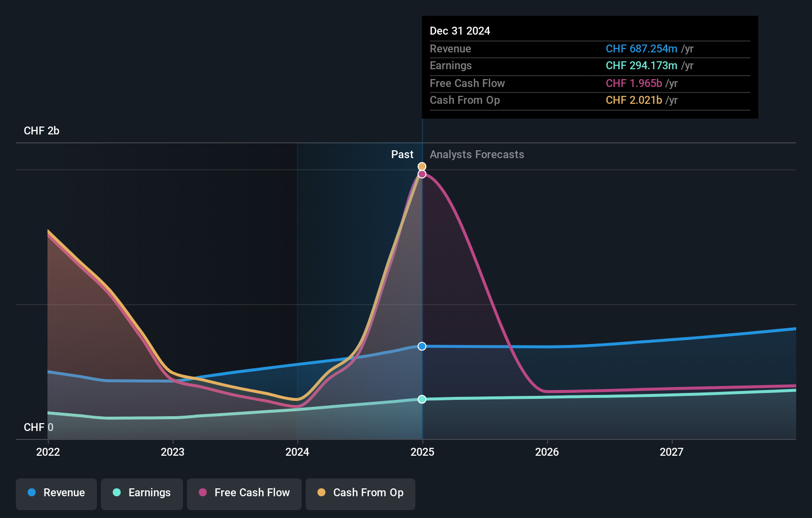Click the Free Cash Flow label in tooltip

[467, 83]
